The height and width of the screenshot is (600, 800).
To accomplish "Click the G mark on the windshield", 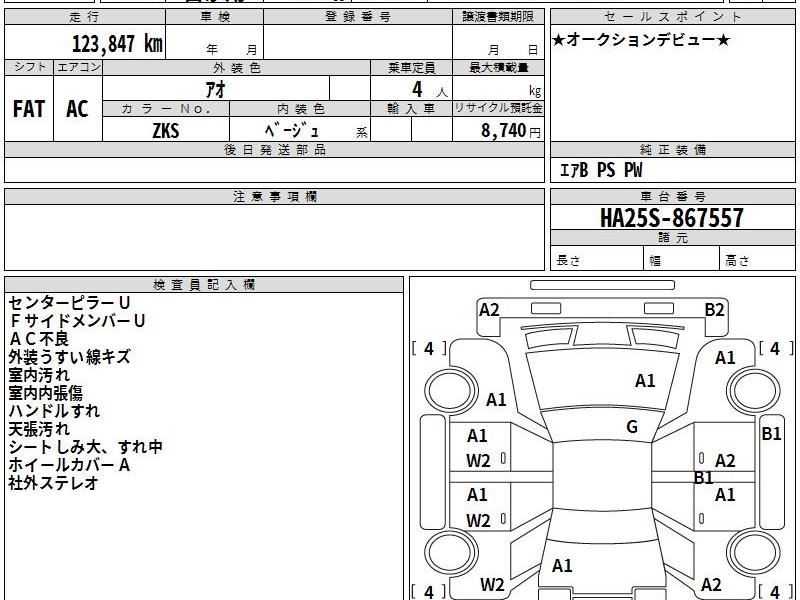I will [632, 427].
